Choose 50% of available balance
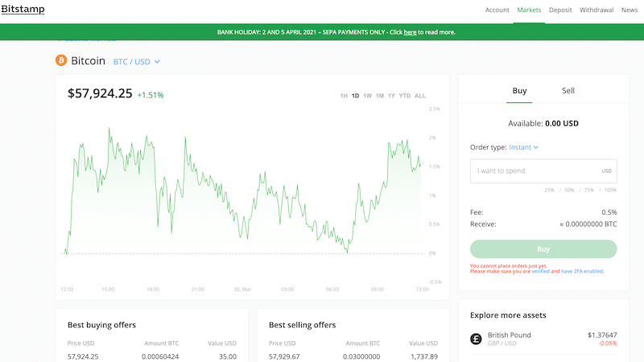 coord(569,190)
